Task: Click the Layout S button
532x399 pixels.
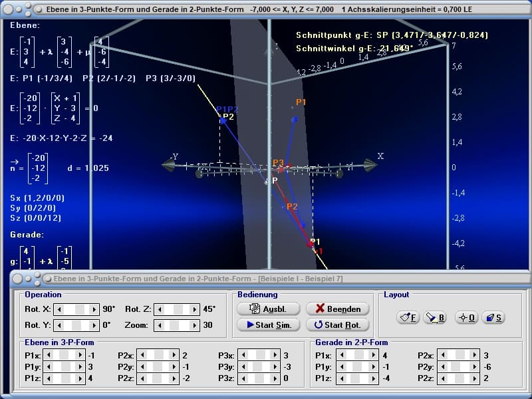Action: (x=493, y=318)
